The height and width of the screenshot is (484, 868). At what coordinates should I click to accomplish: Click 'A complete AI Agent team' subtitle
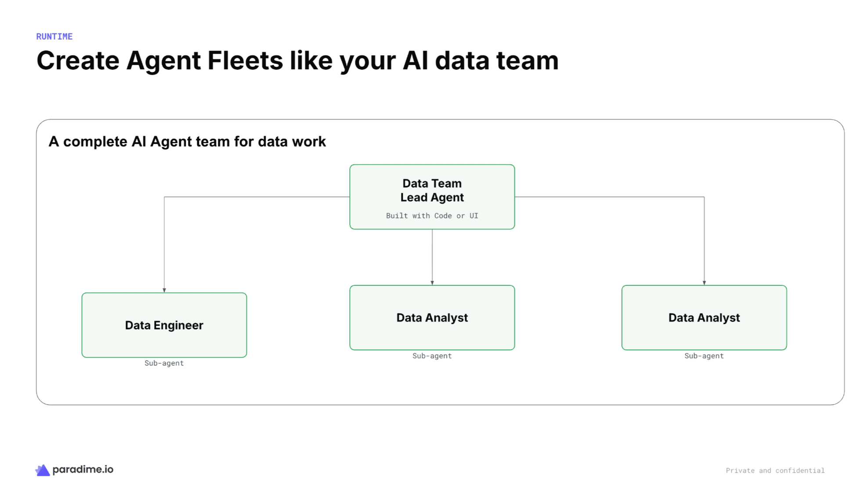pos(187,141)
